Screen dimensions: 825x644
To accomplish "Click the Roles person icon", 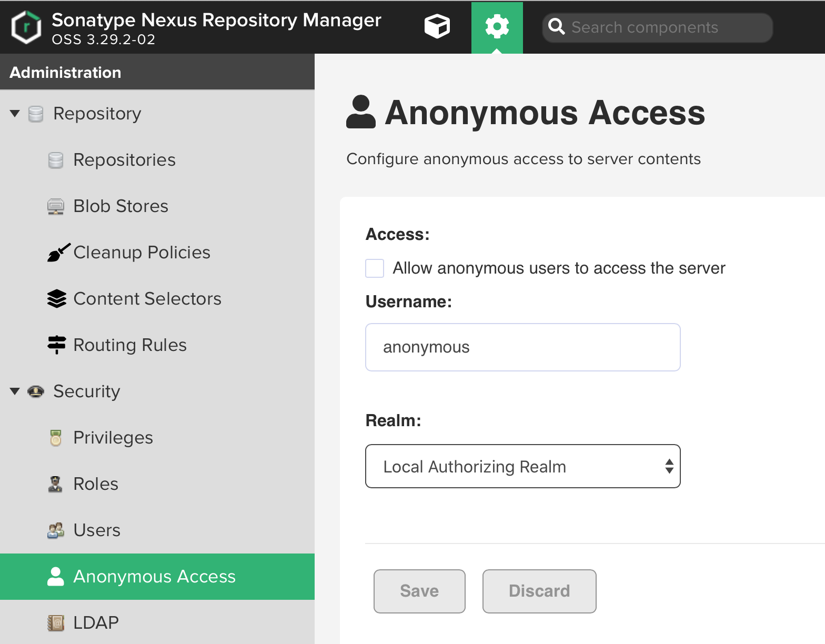I will coord(55,484).
